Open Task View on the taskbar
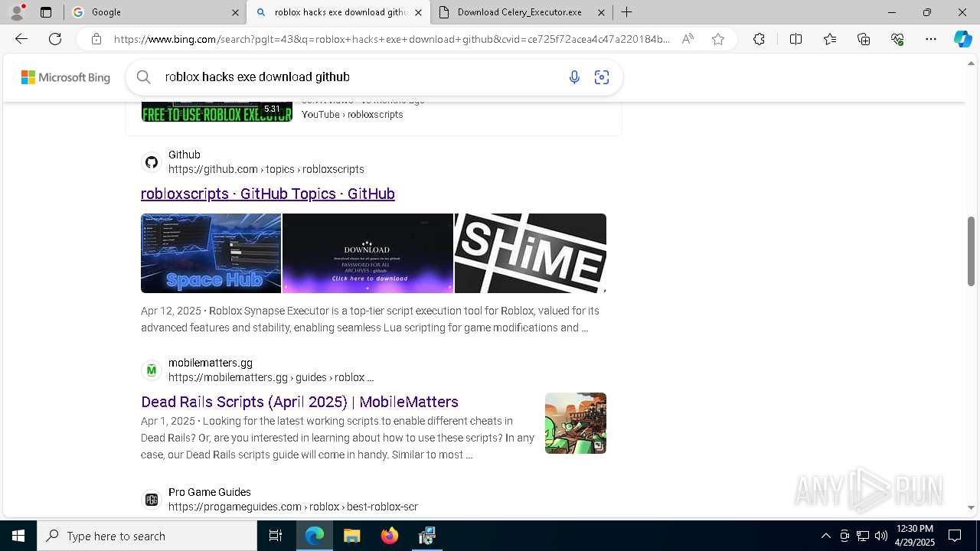The width and height of the screenshot is (980, 551). 276,536
